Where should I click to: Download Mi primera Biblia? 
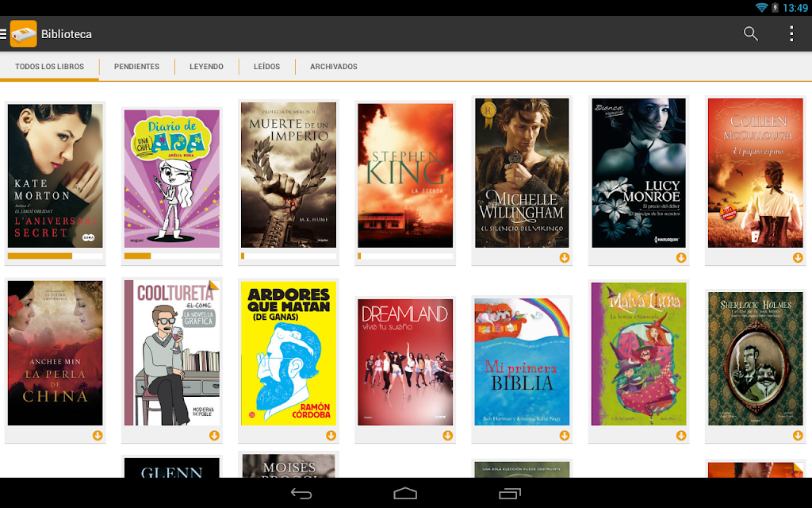tap(565, 436)
